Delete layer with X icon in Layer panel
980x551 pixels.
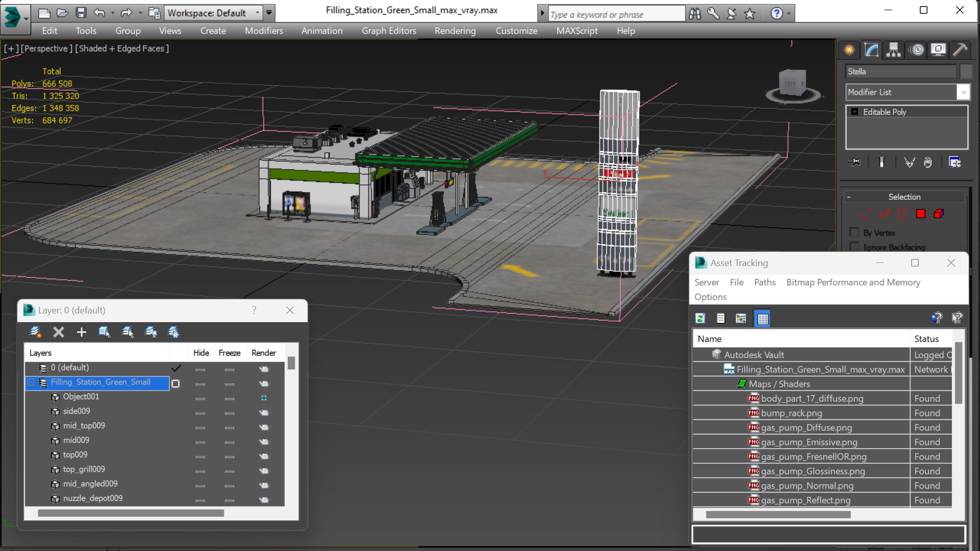click(x=59, y=332)
